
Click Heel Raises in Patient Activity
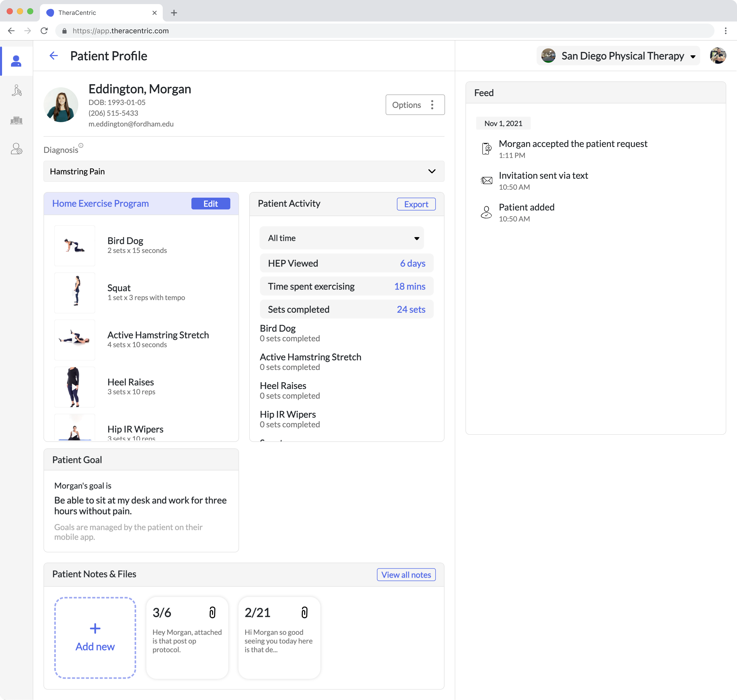283,385
